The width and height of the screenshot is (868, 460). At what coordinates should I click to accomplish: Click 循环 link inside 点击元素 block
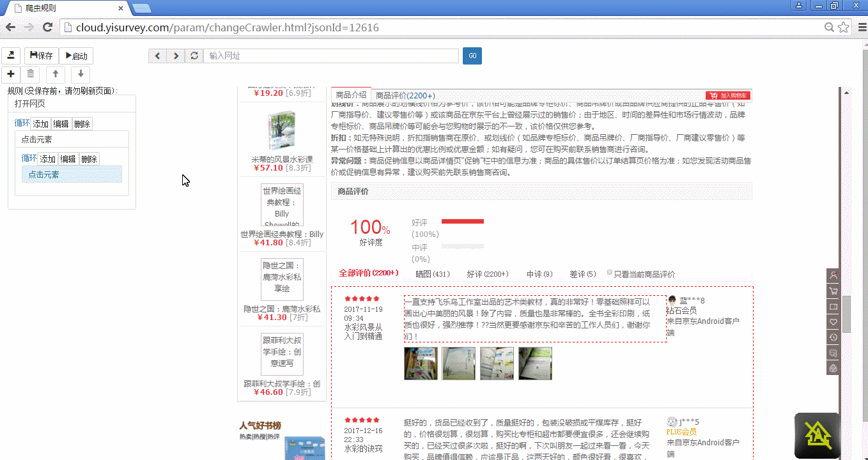pyautogui.click(x=29, y=158)
